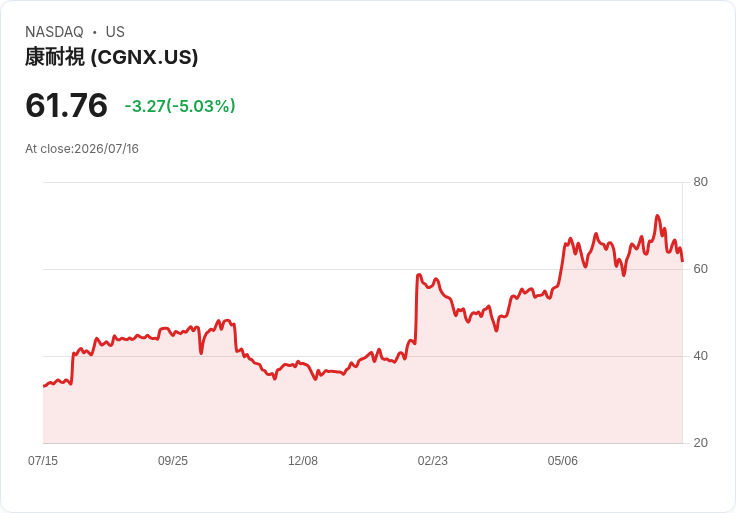Click the At close:2026/07/16 timestamp
This screenshot has width=736, height=513.
click(x=82, y=149)
